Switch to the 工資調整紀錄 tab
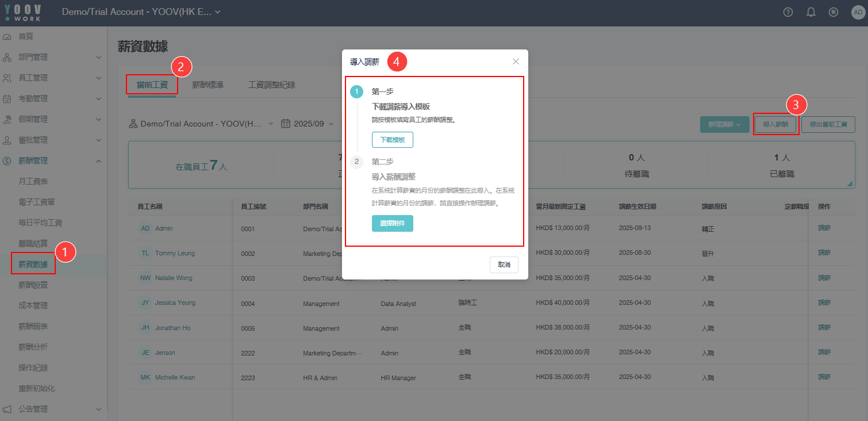Screen dimensions: 868x421 pyautogui.click(x=271, y=85)
